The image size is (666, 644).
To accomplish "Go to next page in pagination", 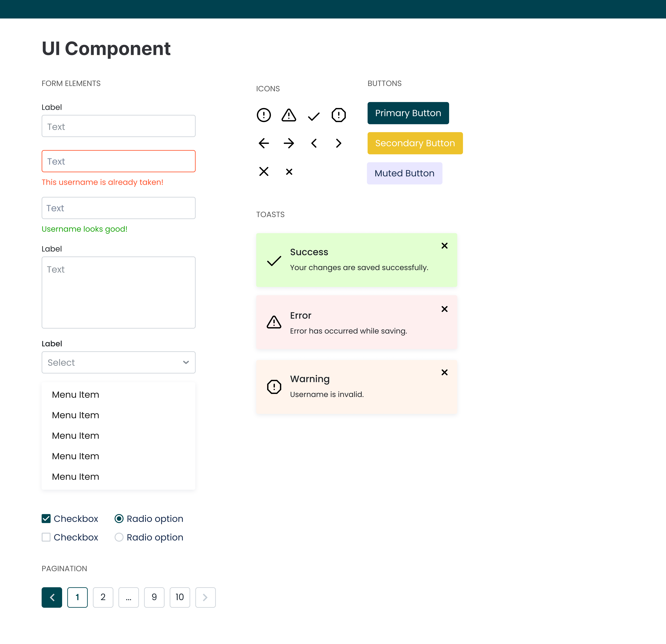I will click(206, 597).
